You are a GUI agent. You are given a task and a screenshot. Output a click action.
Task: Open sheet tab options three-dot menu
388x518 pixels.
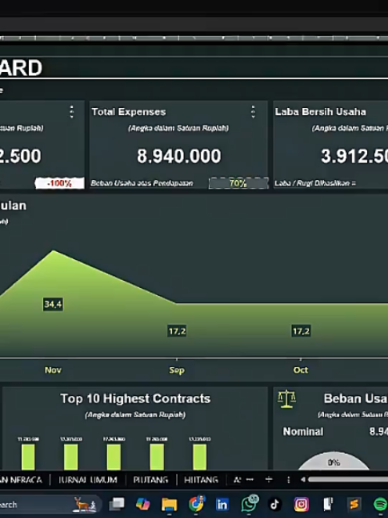tap(288, 480)
